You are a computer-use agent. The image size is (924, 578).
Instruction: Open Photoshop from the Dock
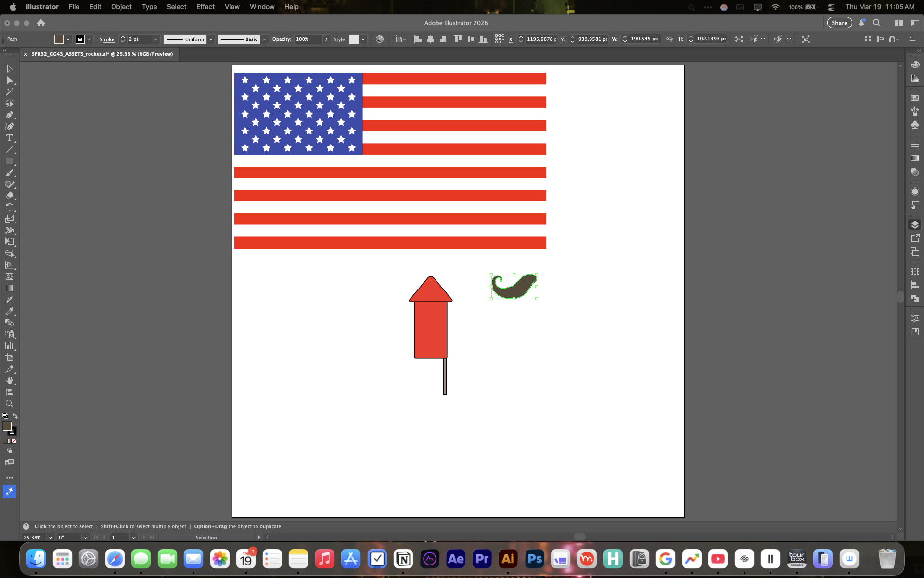tap(535, 559)
